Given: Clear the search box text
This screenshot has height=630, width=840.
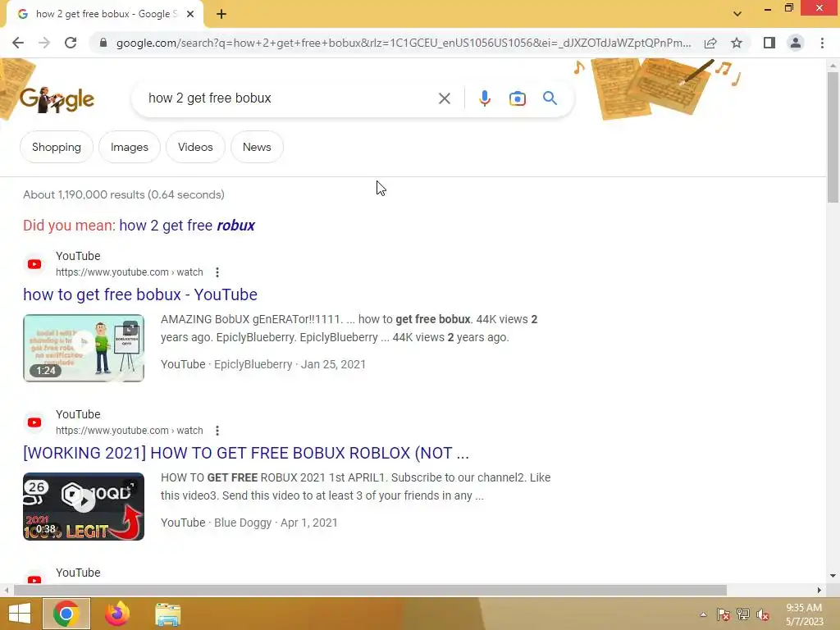Looking at the screenshot, I should (x=444, y=98).
